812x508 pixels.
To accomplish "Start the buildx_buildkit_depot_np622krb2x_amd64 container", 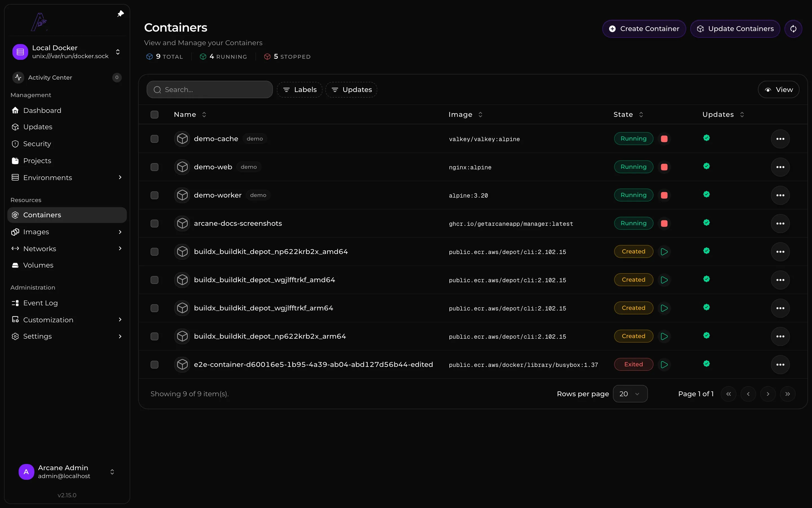I will click(x=664, y=252).
